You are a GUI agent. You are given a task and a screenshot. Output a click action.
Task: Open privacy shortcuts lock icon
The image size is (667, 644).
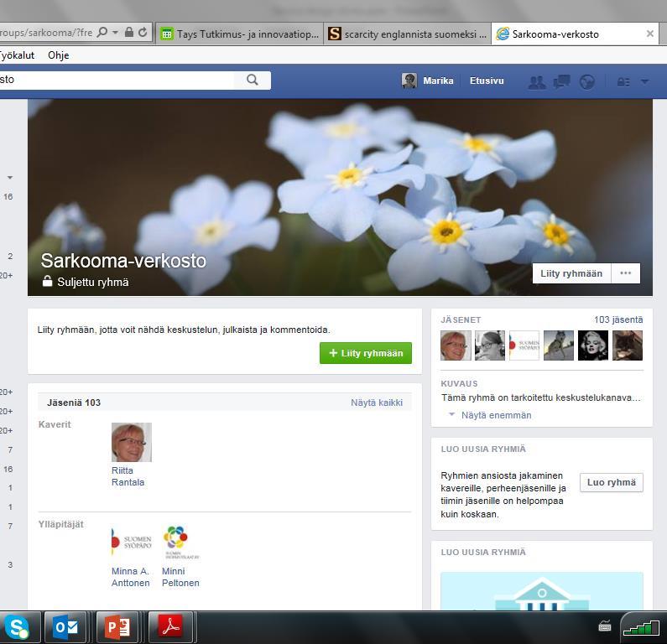coord(623,81)
